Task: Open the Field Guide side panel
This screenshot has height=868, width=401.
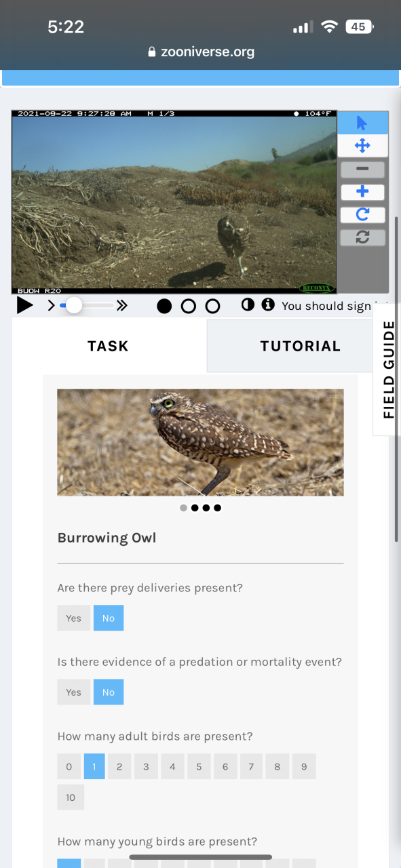Action: [x=388, y=370]
